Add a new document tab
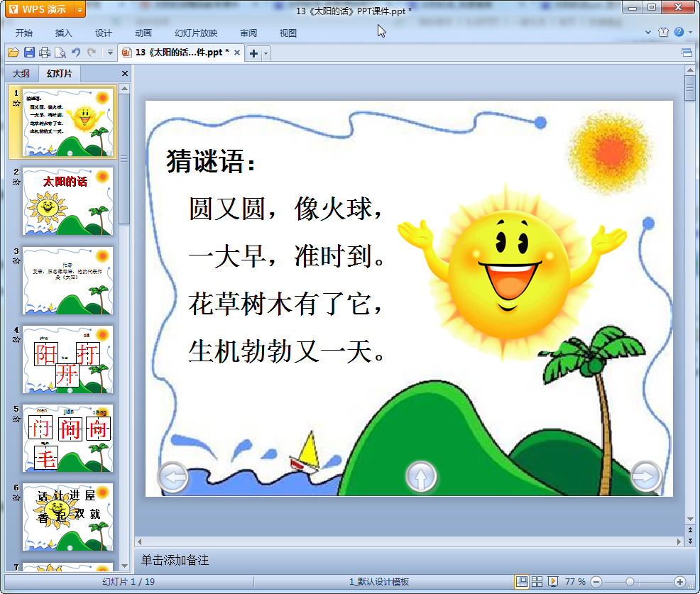This screenshot has height=594, width=700. pyautogui.click(x=253, y=53)
